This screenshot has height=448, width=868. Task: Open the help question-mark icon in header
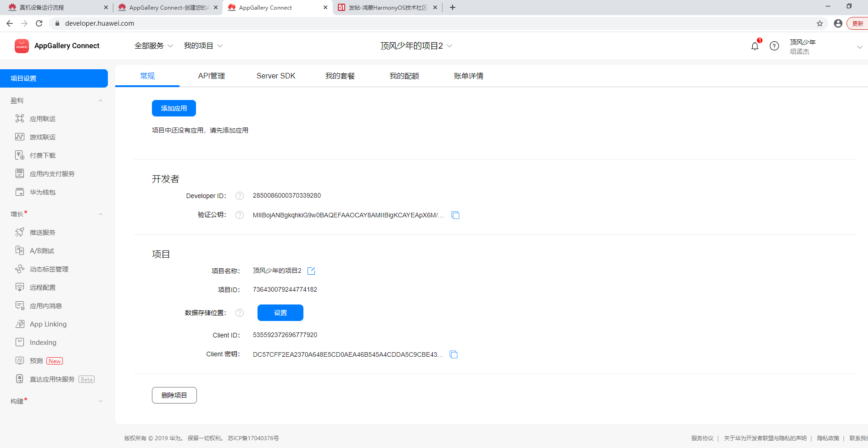click(774, 46)
